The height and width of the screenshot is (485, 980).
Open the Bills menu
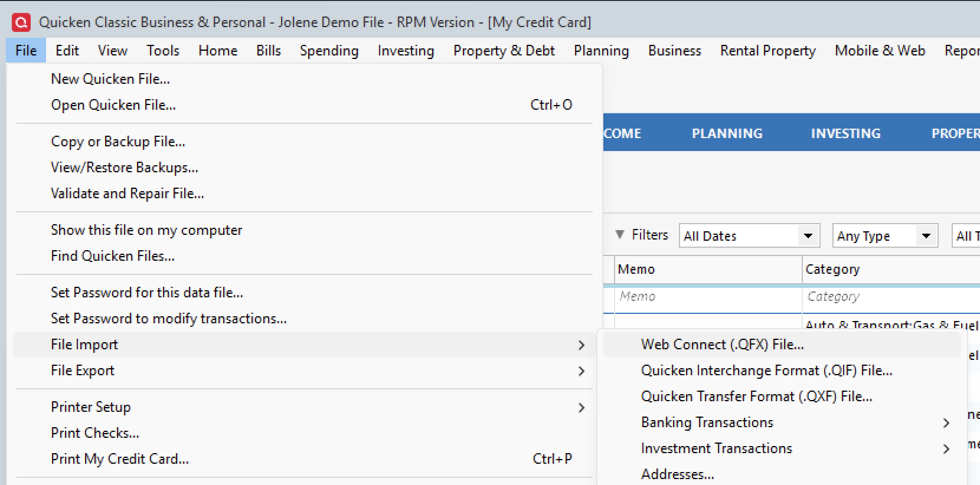point(269,51)
